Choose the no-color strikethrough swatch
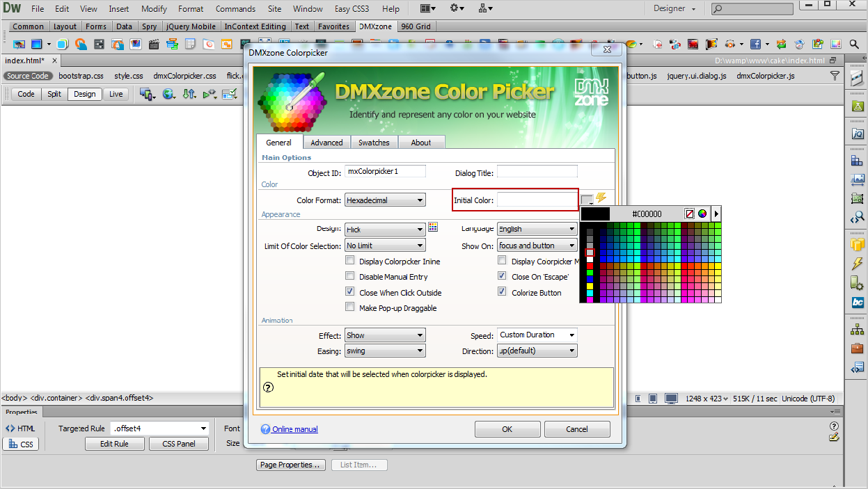Screen dimensions: 868x489 click(690, 214)
